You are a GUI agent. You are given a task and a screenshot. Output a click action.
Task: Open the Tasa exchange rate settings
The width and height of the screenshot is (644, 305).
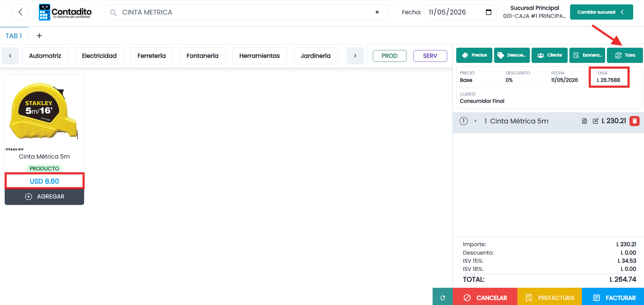(625, 55)
